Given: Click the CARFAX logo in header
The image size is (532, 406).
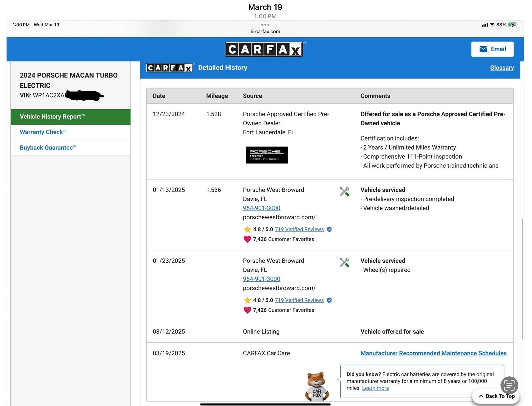Looking at the screenshot, I should coord(264,49).
